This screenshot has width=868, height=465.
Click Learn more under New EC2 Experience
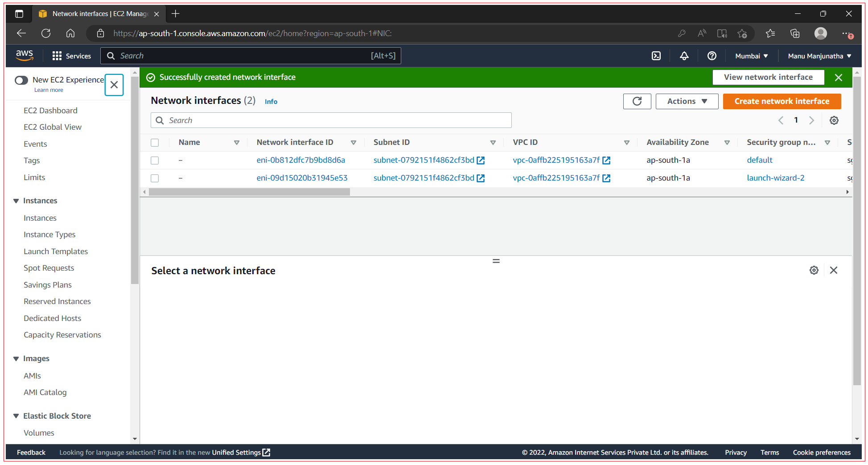pos(49,90)
